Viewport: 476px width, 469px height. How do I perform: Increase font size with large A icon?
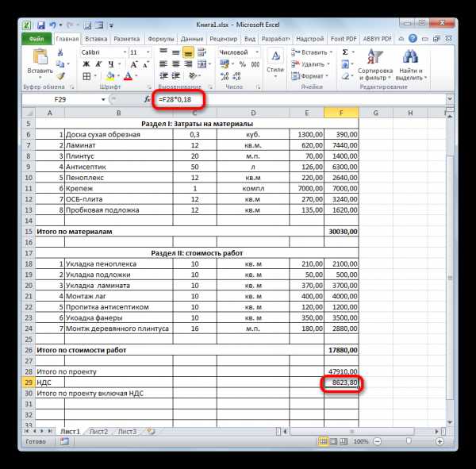point(133,64)
